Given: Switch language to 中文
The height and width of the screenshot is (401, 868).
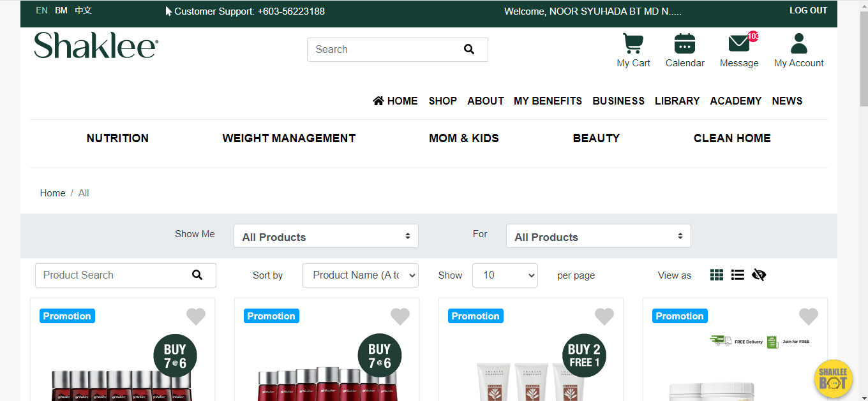Looking at the screenshot, I should pyautogui.click(x=83, y=10).
